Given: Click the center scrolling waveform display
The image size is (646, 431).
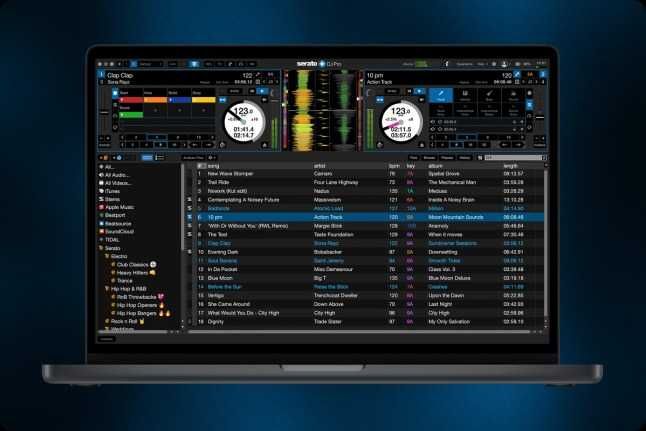Looking at the screenshot, I should [x=323, y=110].
